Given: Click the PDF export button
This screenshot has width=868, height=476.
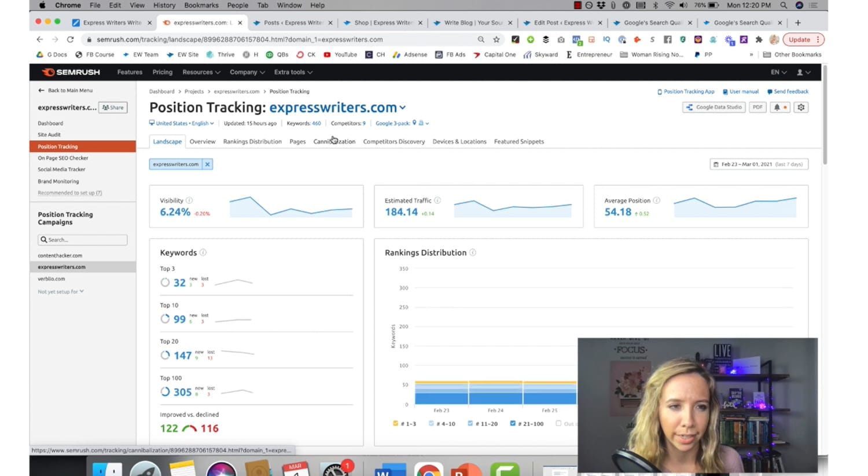Looking at the screenshot, I should [x=757, y=107].
